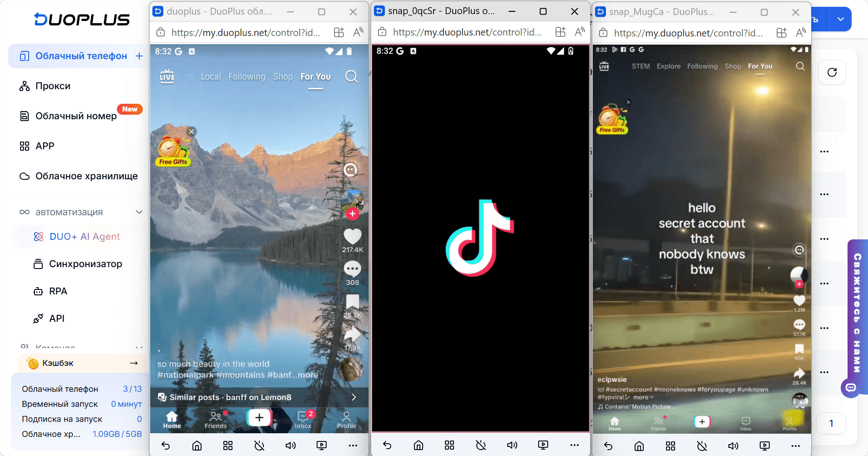Open the Кэшбэк banner arrow
This screenshot has width=868, height=456.
click(x=134, y=363)
